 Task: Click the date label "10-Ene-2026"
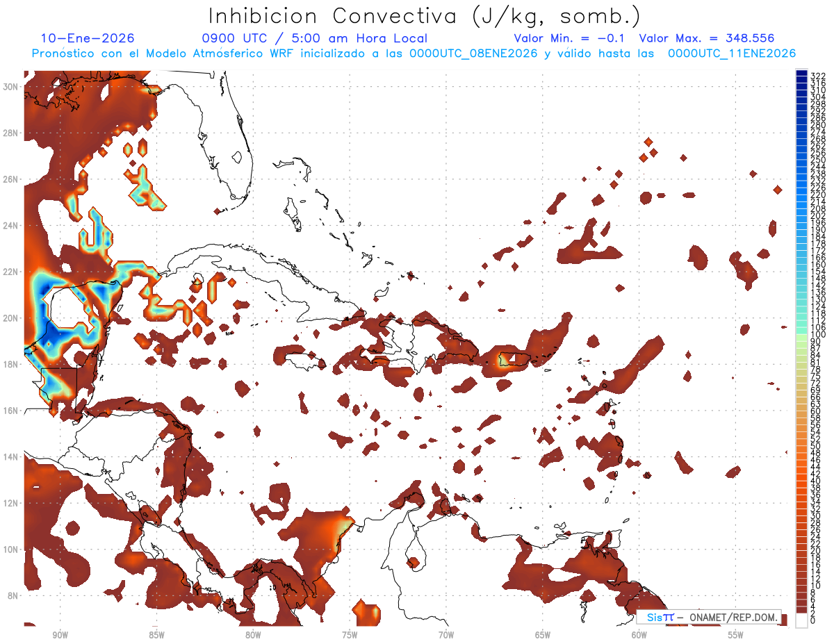[x=88, y=38]
